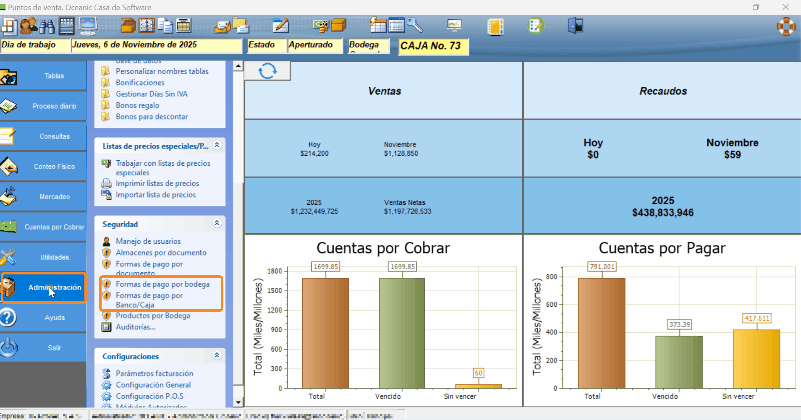
Task: Click the Utilidades tools icon
Action: [x=8, y=257]
